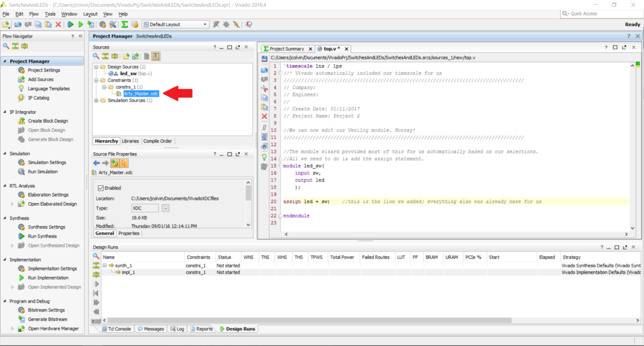Image resolution: width=644 pixels, height=346 pixels.
Task: Click the green Run toolbar icon
Action: click(x=81, y=24)
